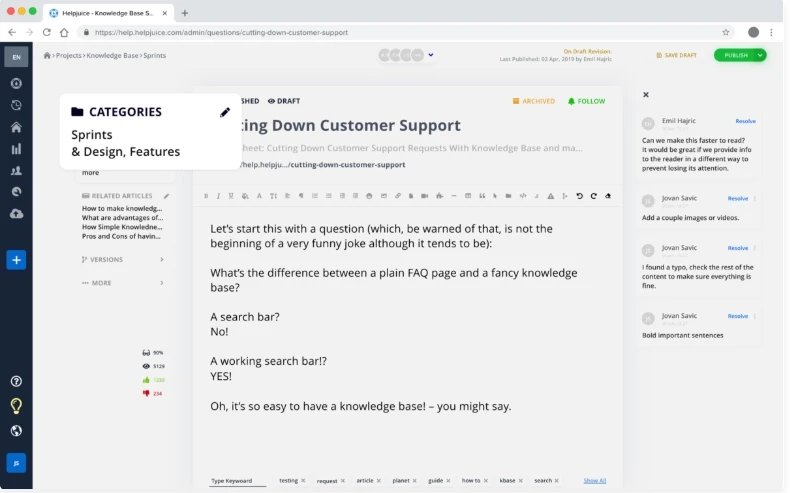Open a new browser tab
This screenshot has height=493, width=790.
tap(184, 13)
